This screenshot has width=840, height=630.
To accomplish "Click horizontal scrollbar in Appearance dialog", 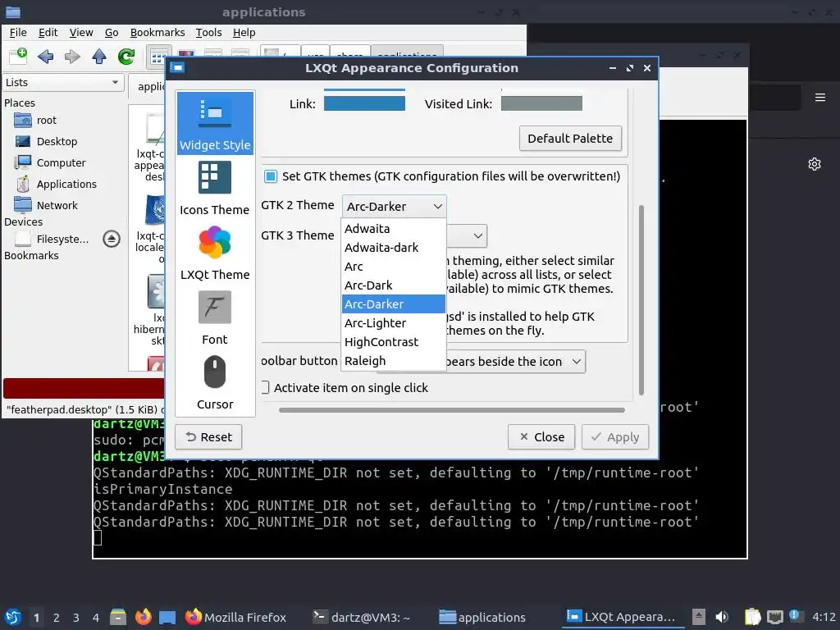I will 452,410.
